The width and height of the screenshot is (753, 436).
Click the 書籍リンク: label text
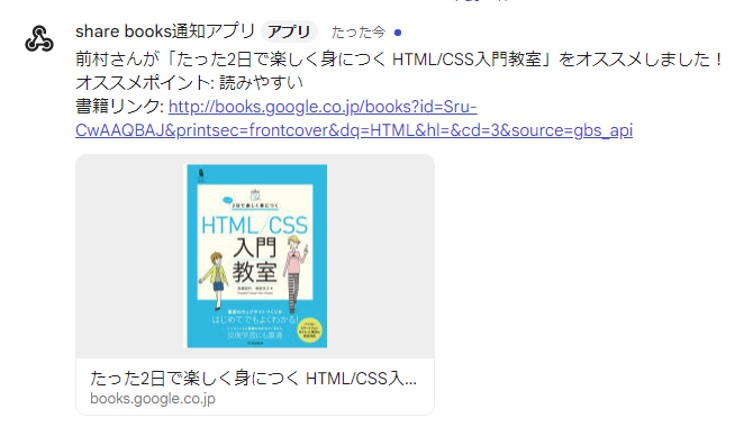(x=120, y=106)
